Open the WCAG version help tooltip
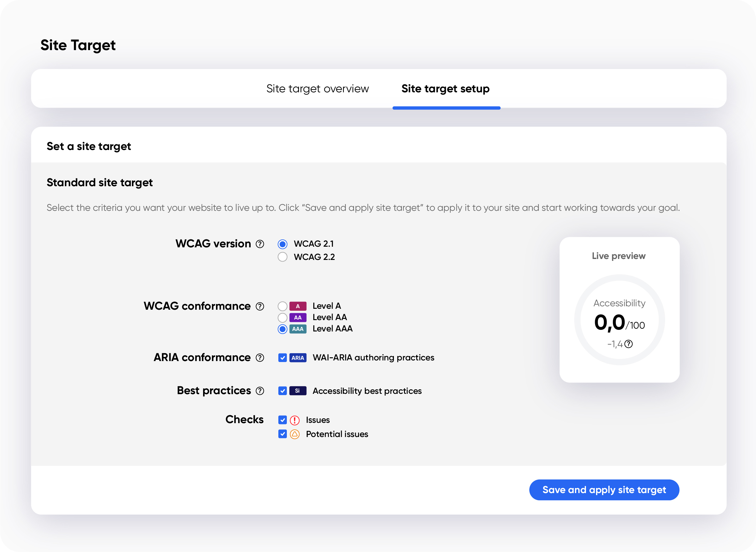The width and height of the screenshot is (756, 552). 259,244
